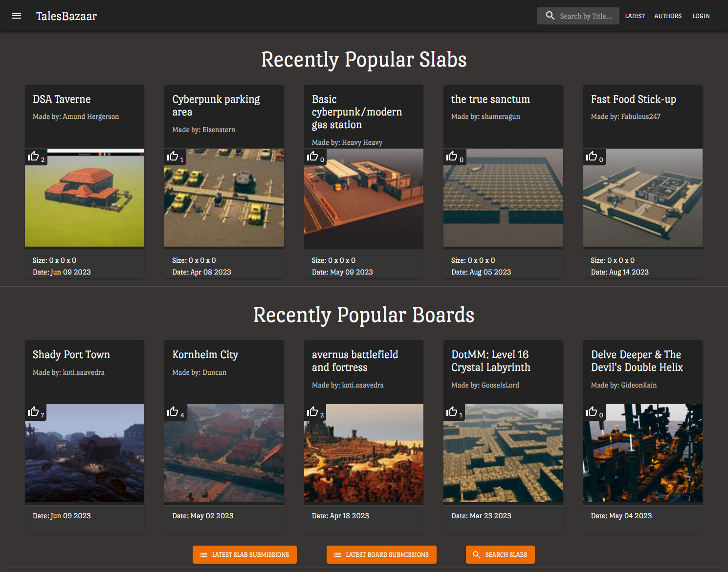This screenshot has width=728, height=572.
Task: Like the DSA Taverne slab
Action: [34, 156]
